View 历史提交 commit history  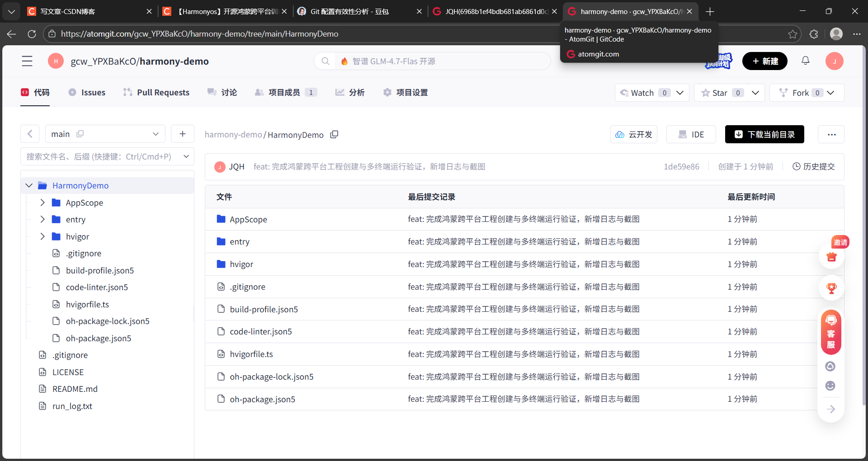[x=813, y=166]
